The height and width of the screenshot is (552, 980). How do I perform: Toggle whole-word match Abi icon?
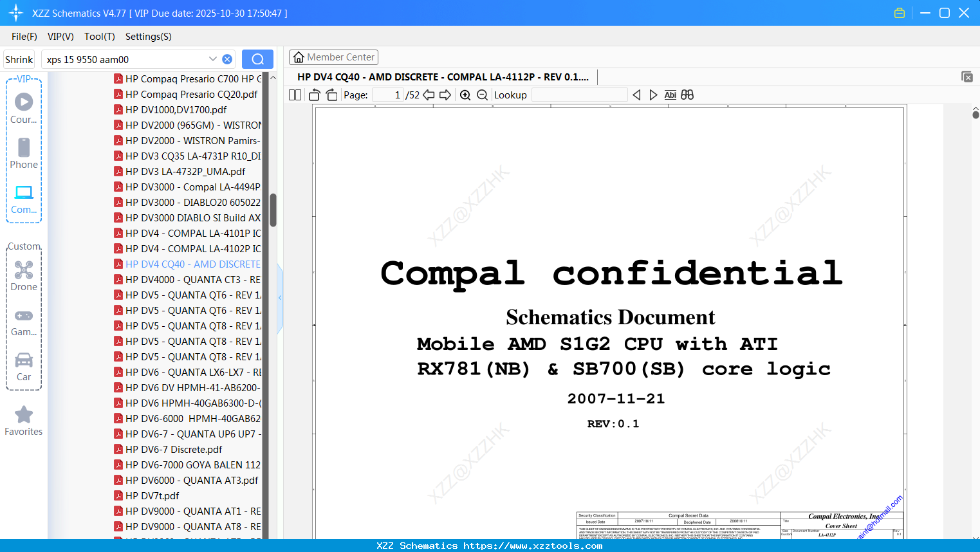(670, 95)
